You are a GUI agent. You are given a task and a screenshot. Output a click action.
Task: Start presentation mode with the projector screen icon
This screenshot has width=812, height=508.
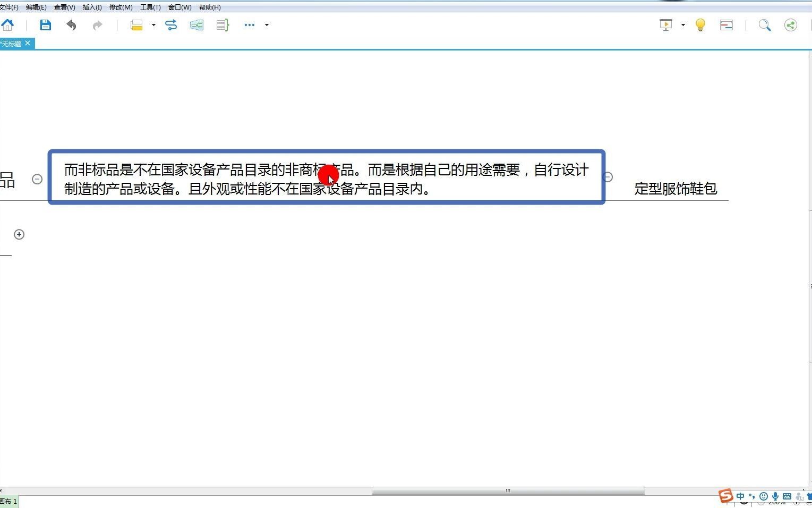(665, 25)
